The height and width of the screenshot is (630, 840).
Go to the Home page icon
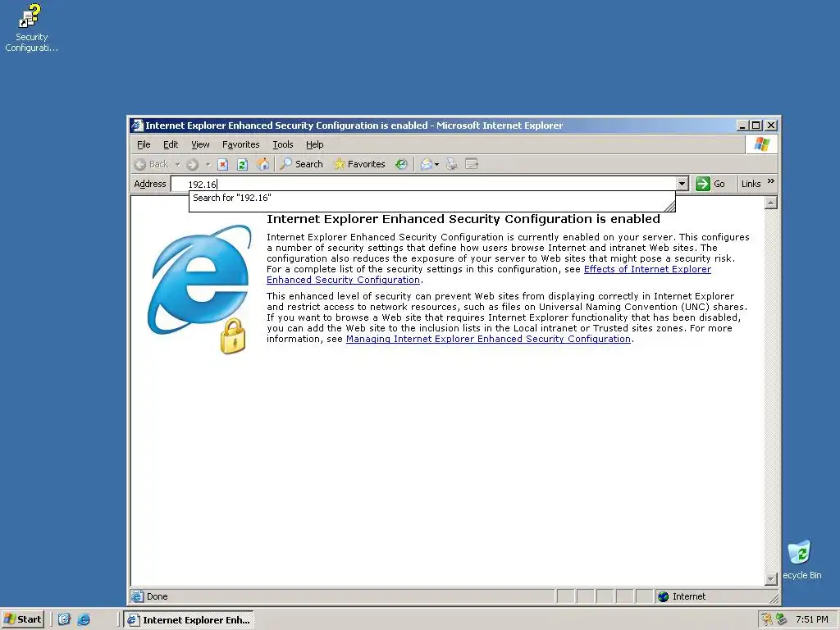coord(262,164)
